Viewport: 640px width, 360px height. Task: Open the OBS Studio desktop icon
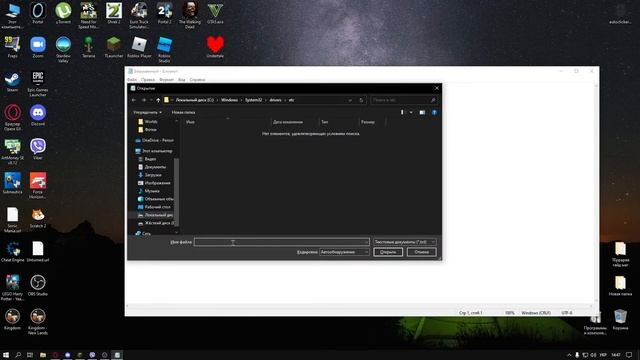(x=38, y=285)
